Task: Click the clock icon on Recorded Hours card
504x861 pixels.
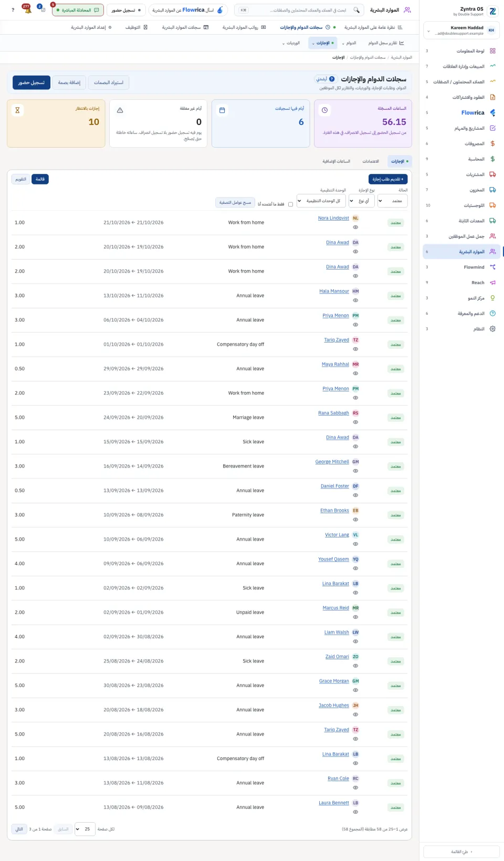Action: coord(324,110)
